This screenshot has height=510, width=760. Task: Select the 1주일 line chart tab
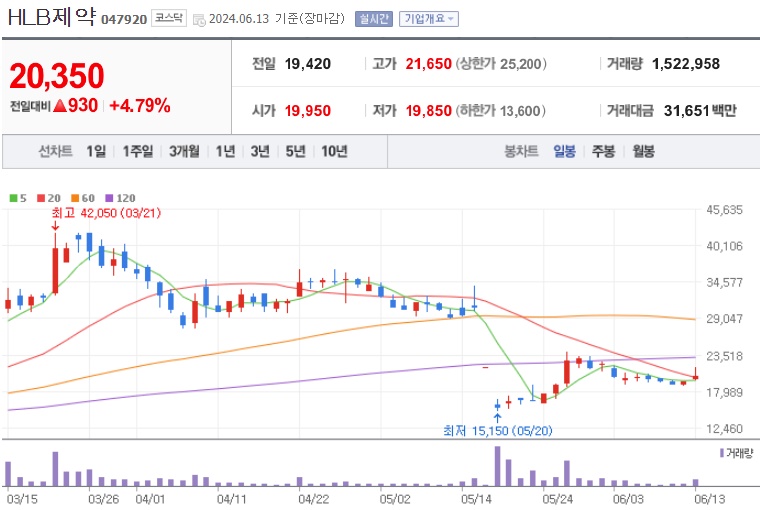(x=138, y=151)
